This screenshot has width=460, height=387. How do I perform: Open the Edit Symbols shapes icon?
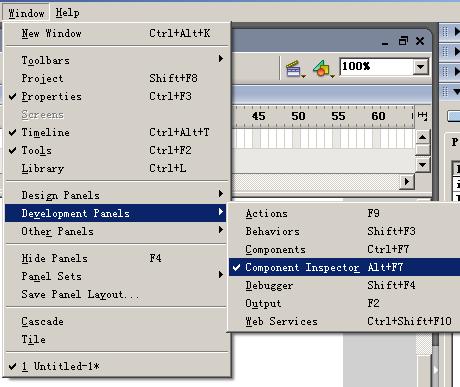(x=323, y=69)
